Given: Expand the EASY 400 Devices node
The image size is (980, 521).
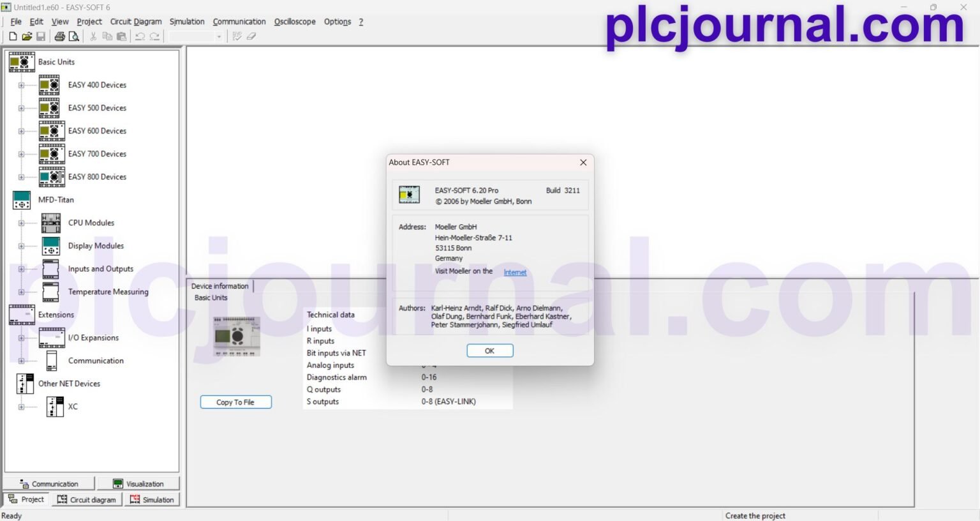Looking at the screenshot, I should 21,84.
